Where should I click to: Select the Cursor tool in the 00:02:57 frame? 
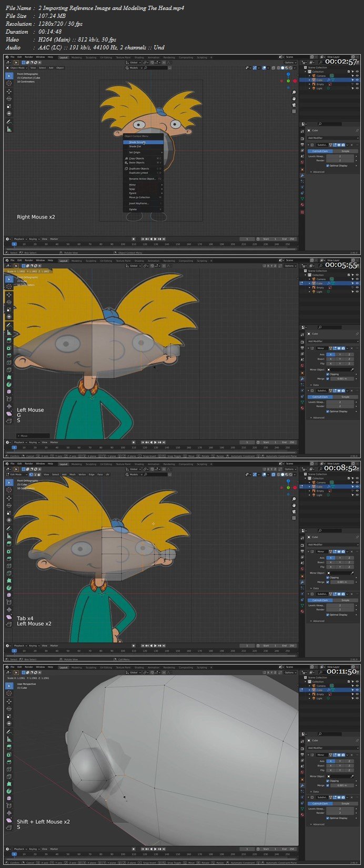(x=9, y=83)
